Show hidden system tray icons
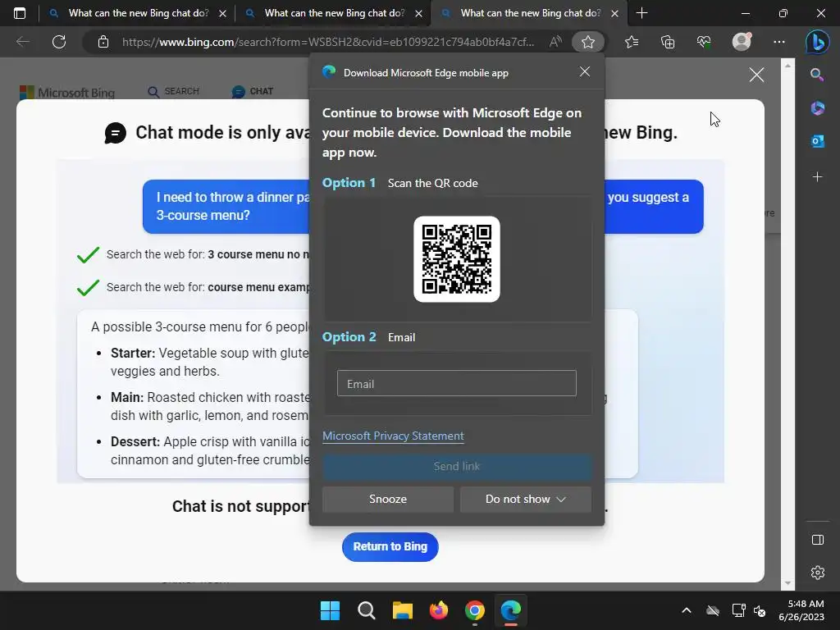 tap(687, 610)
